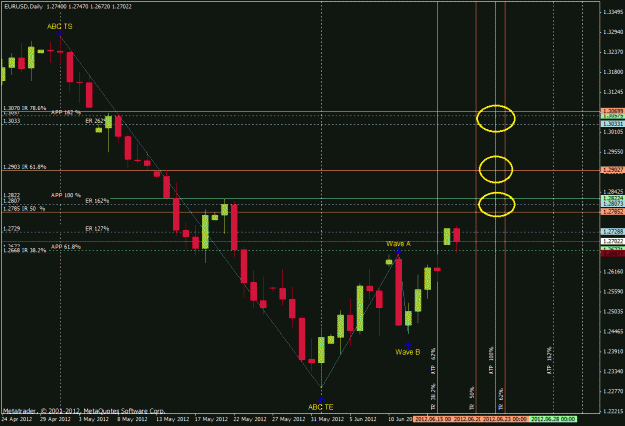
Task: Click the vertical ATP 100% label
Action: pos(491,360)
